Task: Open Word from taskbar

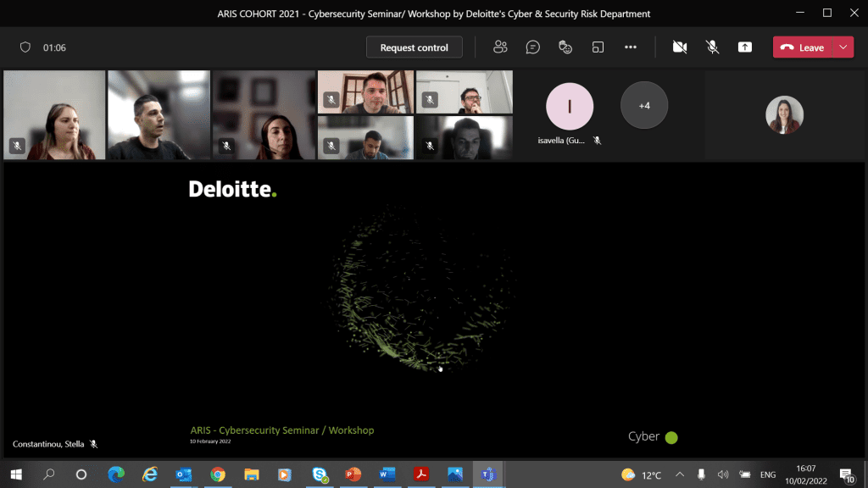Action: [x=387, y=474]
